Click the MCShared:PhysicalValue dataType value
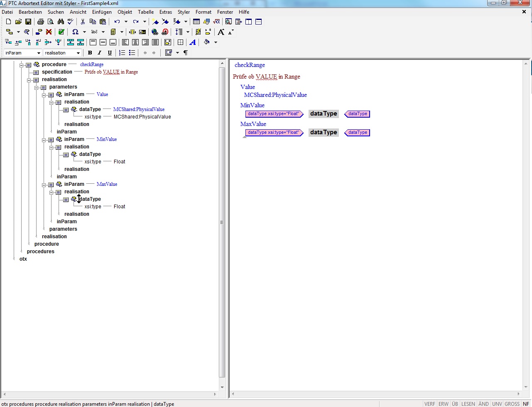The width and height of the screenshot is (532, 407). (x=139, y=109)
